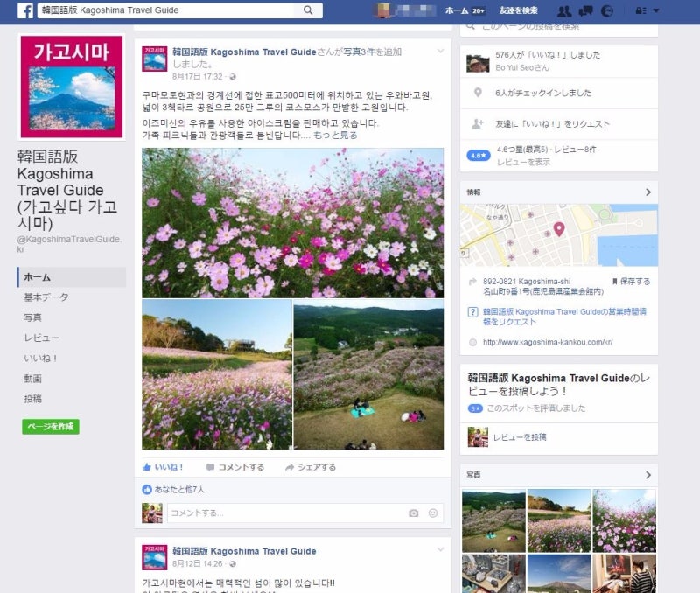
Task: Open friend requests icon in top bar
Action: [x=564, y=11]
